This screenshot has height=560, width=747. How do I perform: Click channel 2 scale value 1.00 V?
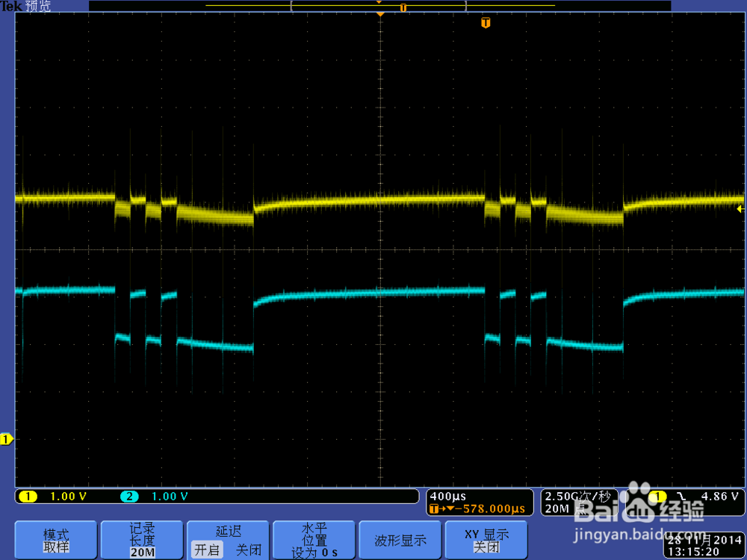point(170,497)
